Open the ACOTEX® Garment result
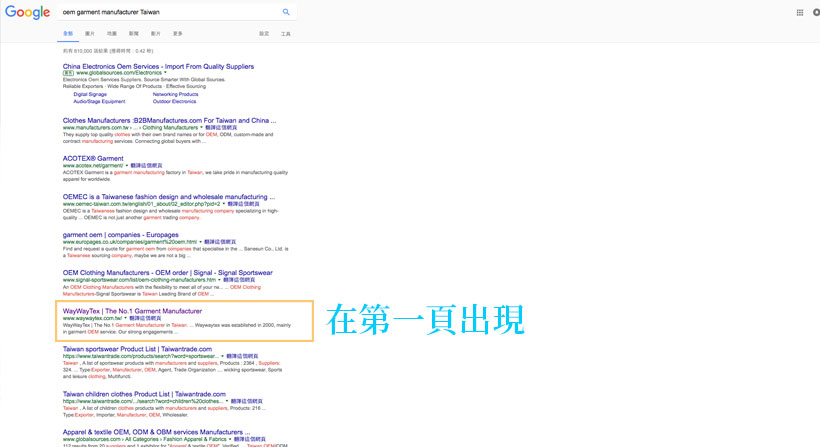Screen dimensions: 820x447 pyautogui.click(x=93, y=158)
